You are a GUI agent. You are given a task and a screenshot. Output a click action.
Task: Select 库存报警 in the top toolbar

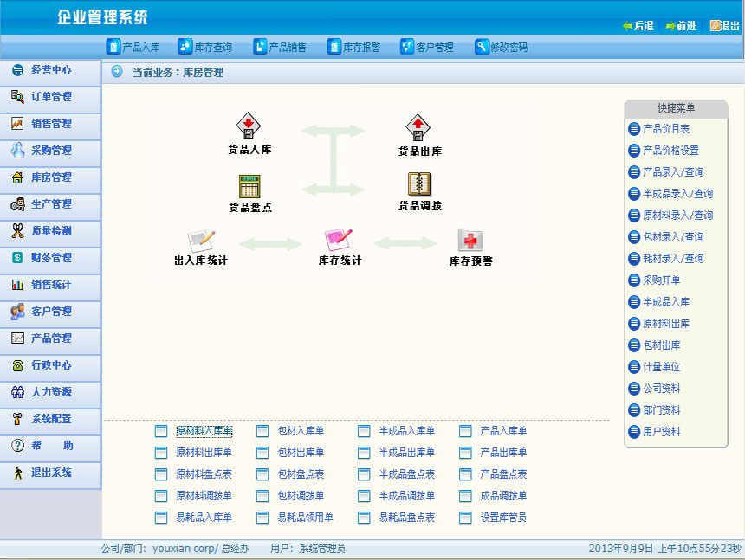point(353,48)
